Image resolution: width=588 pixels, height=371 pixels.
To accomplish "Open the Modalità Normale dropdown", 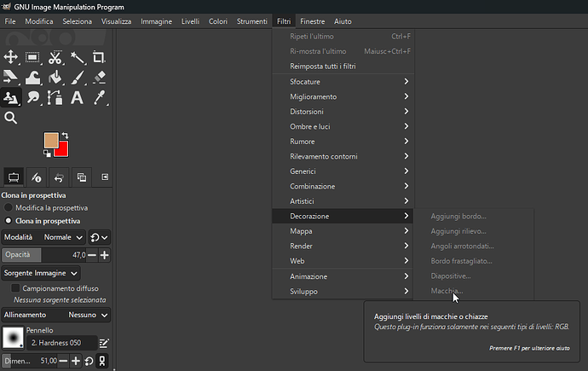I will pos(63,237).
